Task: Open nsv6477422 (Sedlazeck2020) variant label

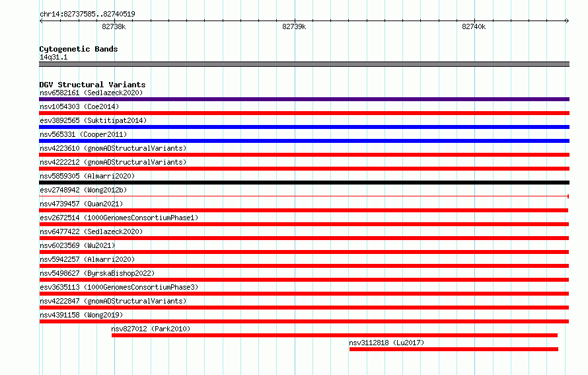Action: (x=91, y=231)
